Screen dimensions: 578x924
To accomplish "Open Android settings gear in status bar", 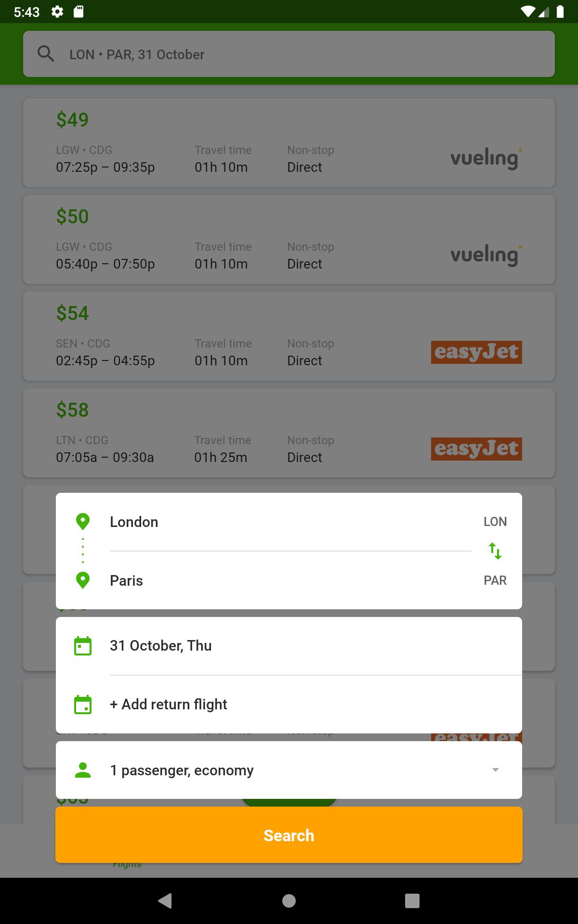I will [57, 12].
